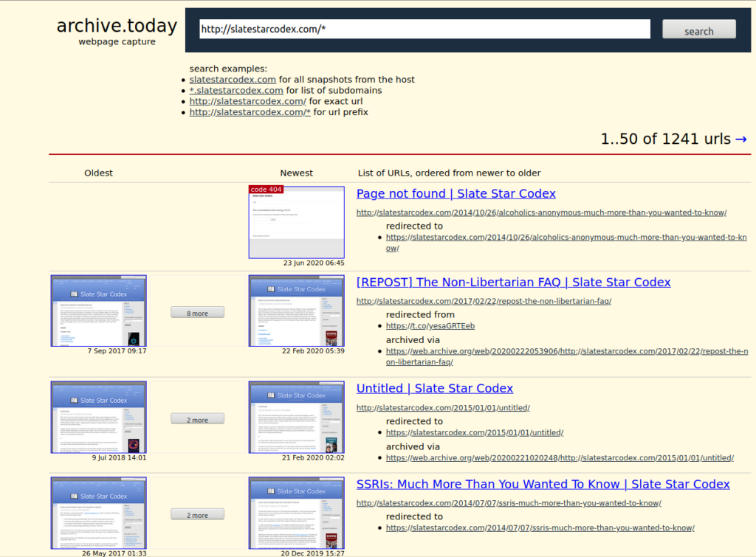
Task: Open 'Page not found | Slate Star Codex' title
Action: point(456,194)
